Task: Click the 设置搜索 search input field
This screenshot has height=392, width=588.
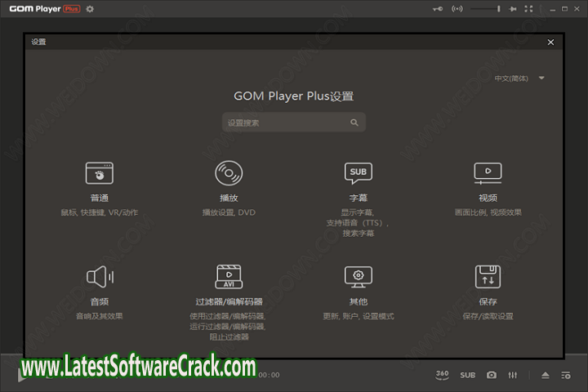Action: [286, 122]
